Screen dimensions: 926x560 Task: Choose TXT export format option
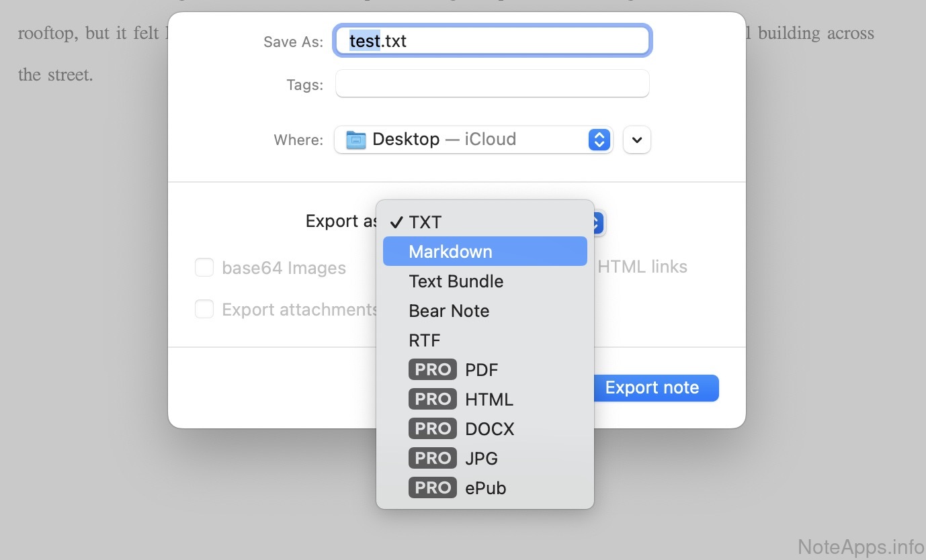[425, 222]
